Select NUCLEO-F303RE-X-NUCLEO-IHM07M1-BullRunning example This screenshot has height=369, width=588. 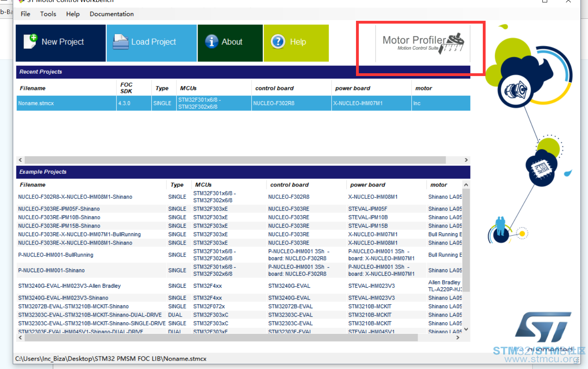(239, 235)
